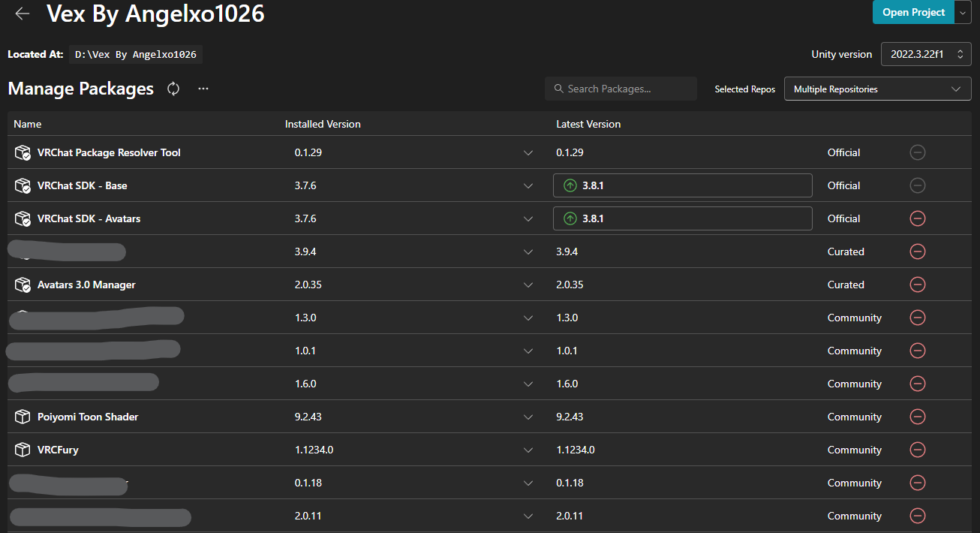
Task: Click latest version 1.1234.0 of VRCFury
Action: pos(576,450)
